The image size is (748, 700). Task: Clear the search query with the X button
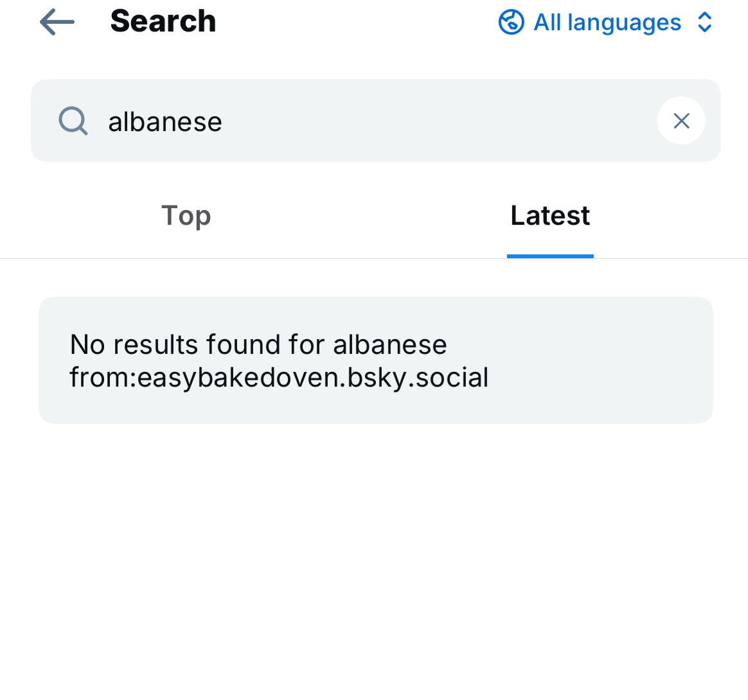(681, 121)
